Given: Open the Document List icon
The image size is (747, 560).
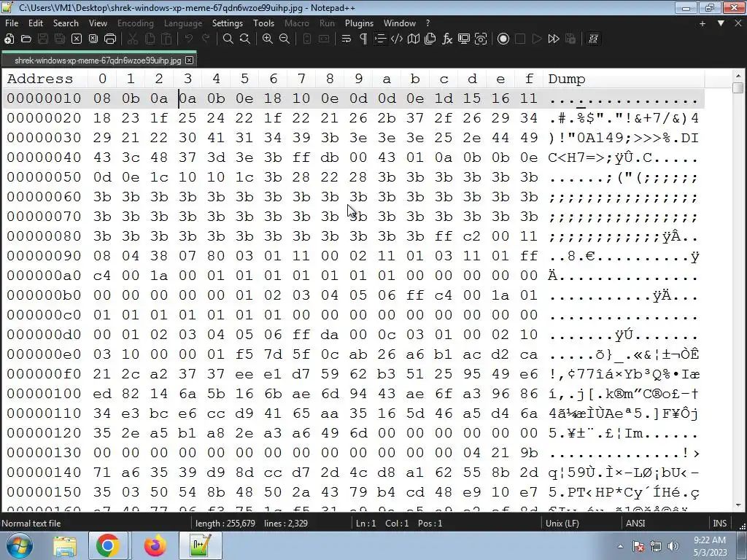Looking at the screenshot, I should pos(430,39).
